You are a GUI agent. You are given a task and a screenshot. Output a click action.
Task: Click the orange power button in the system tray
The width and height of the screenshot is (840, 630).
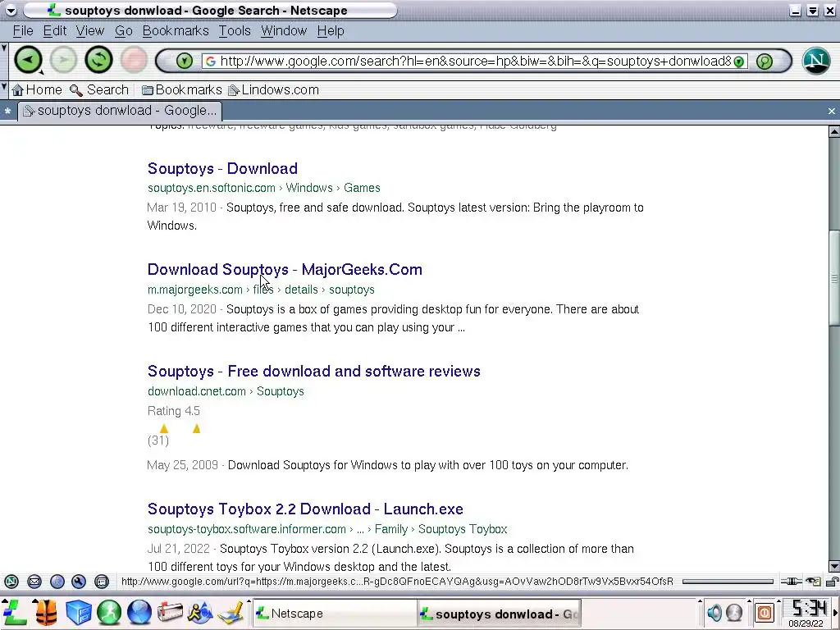765,612
